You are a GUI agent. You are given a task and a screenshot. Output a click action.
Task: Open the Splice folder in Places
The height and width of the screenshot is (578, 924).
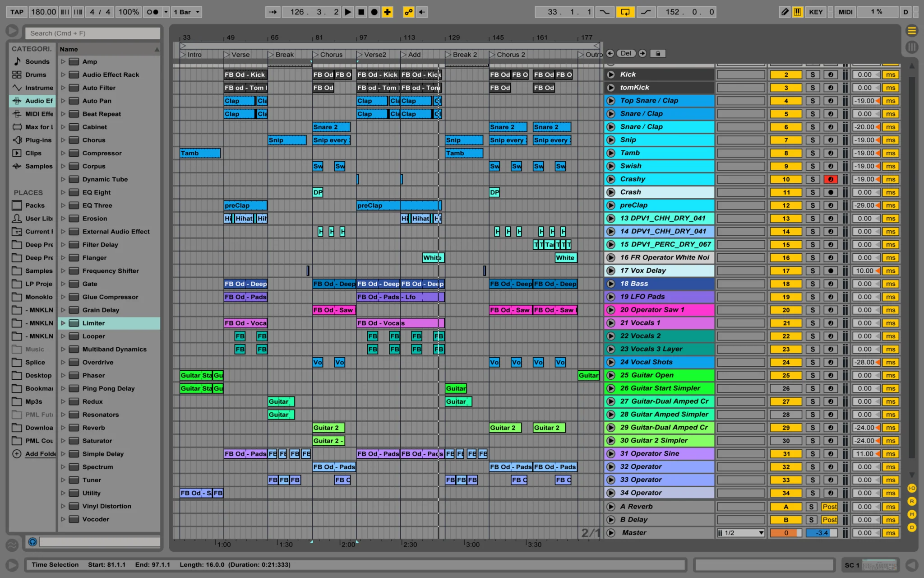(32, 362)
